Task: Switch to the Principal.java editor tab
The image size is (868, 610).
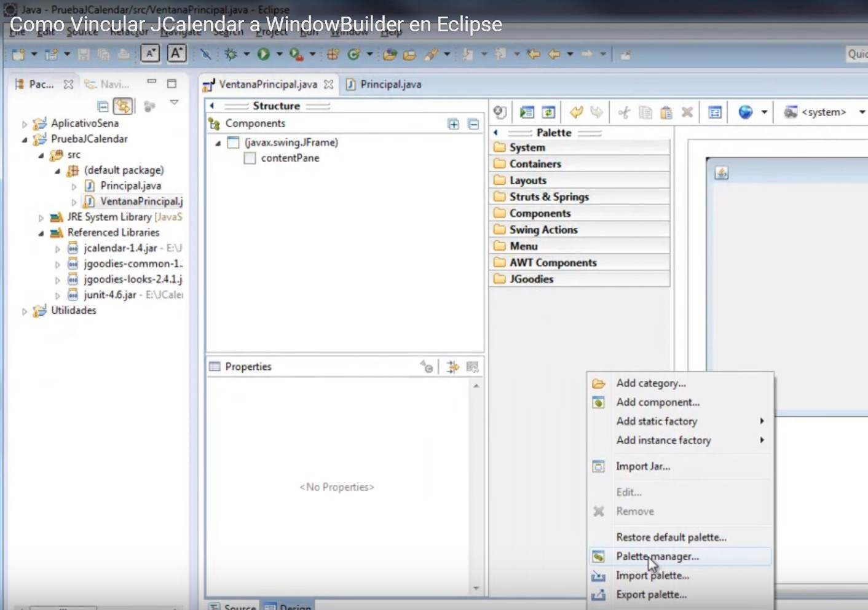Action: pyautogui.click(x=384, y=85)
